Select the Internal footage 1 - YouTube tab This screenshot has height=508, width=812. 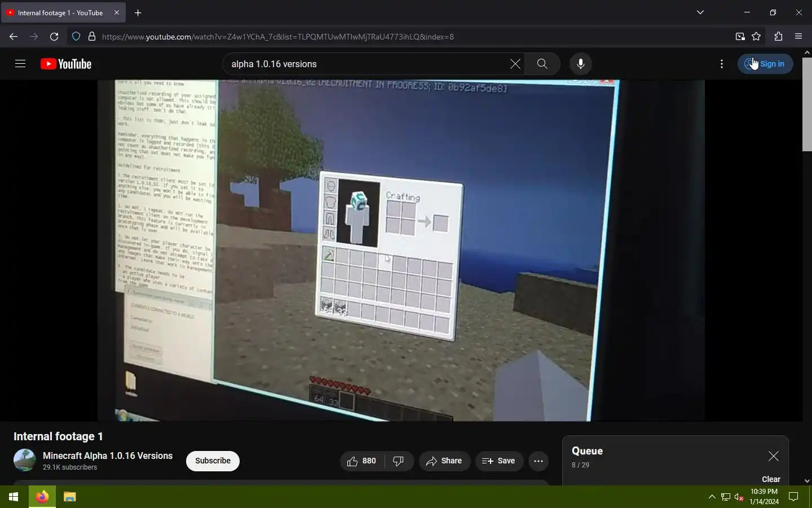(63, 12)
